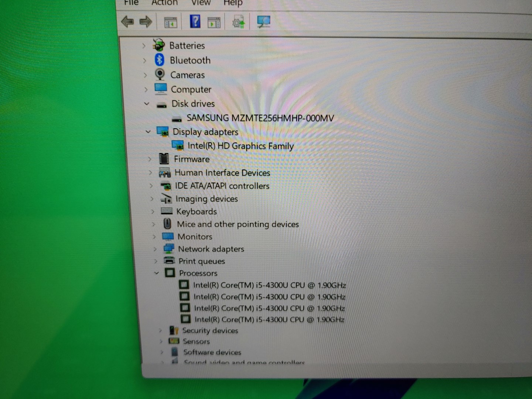Select the Imaging devices label
The image size is (532, 399).
(x=207, y=199)
